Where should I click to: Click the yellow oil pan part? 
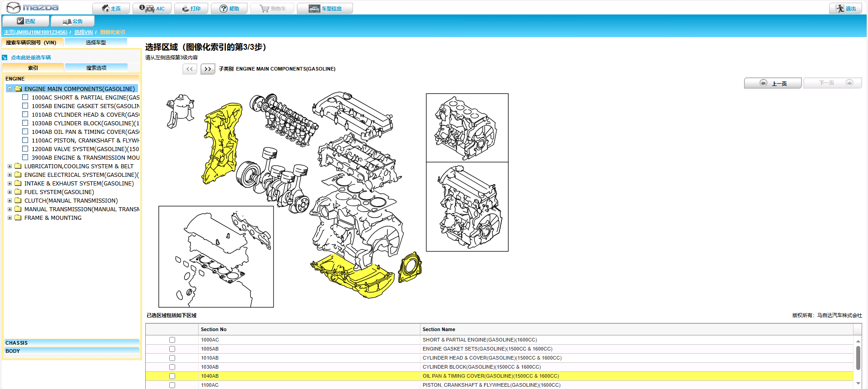(x=352, y=276)
